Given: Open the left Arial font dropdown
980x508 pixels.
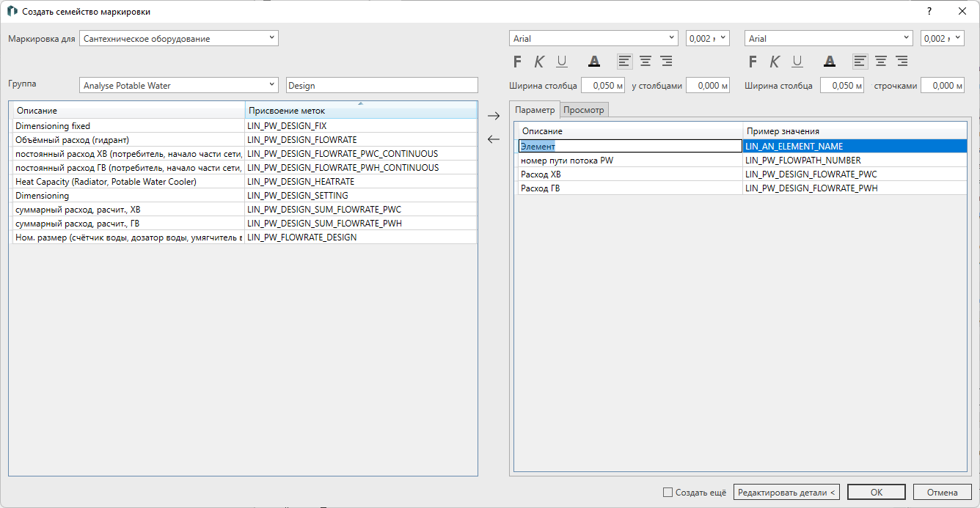Looking at the screenshot, I should click(593, 38).
